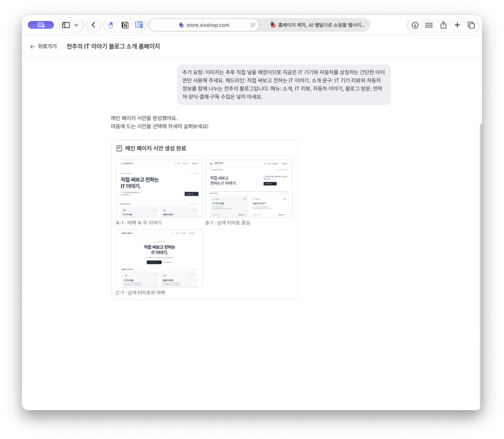This screenshot has height=439, width=504.
Task: Open the B-1 design draft thumbnail
Action: (x=249, y=189)
